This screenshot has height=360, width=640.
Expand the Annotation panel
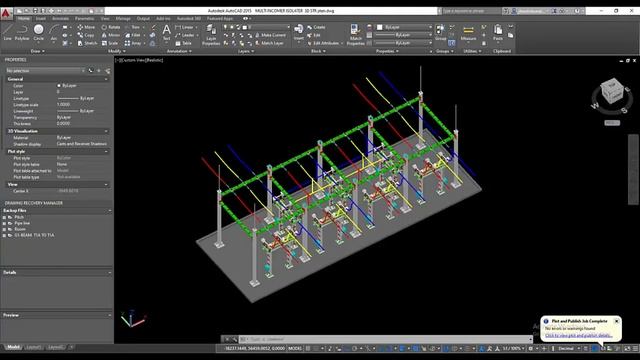click(179, 51)
